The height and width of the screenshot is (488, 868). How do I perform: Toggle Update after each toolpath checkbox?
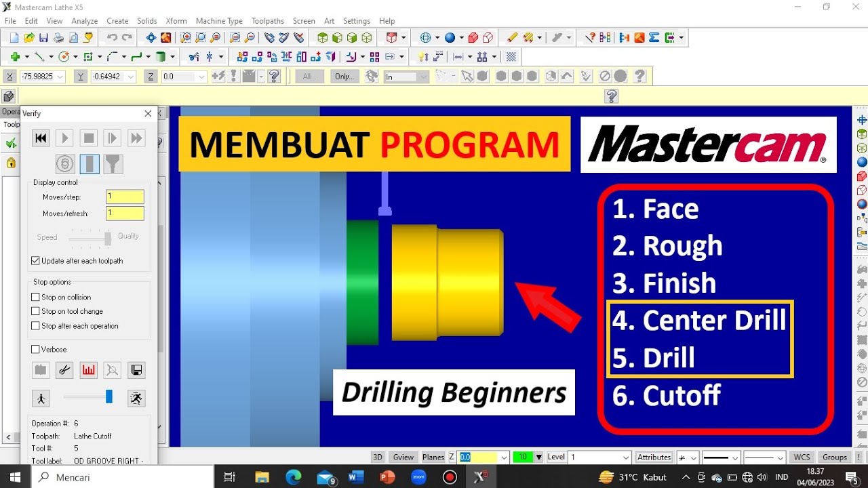click(35, 260)
